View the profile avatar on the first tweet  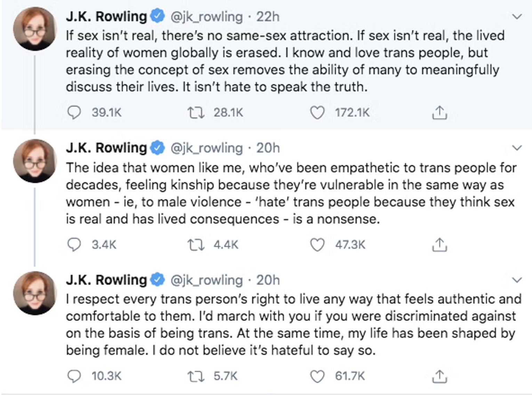point(35,29)
